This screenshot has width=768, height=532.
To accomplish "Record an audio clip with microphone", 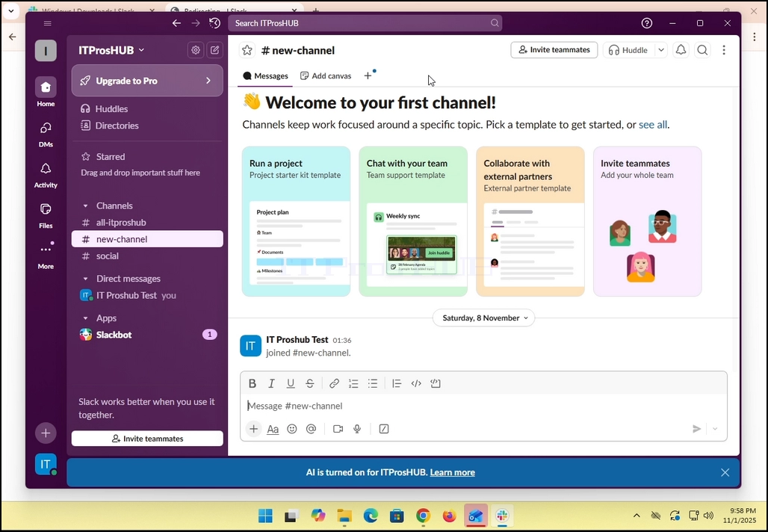I will (x=357, y=429).
